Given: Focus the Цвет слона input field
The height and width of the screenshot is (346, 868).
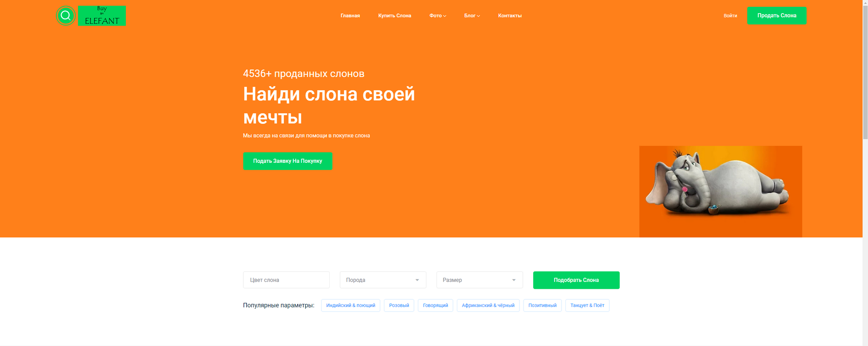Looking at the screenshot, I should 286,280.
